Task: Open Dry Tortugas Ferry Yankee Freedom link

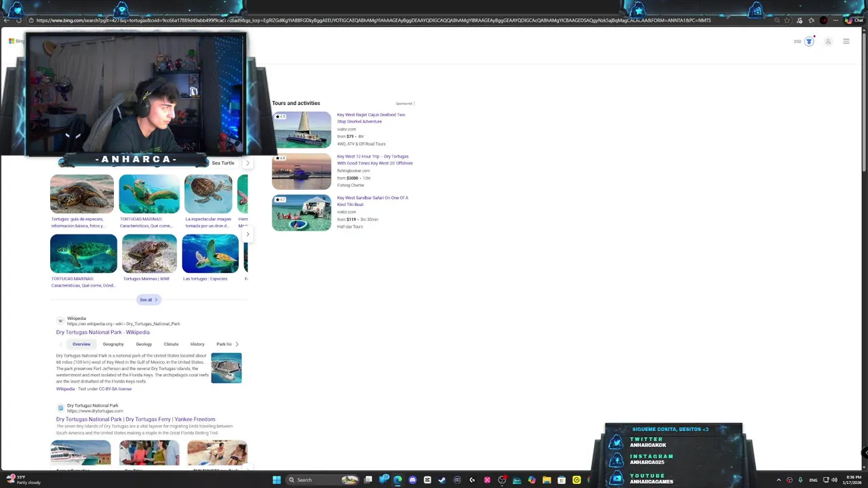Action: pos(136,420)
